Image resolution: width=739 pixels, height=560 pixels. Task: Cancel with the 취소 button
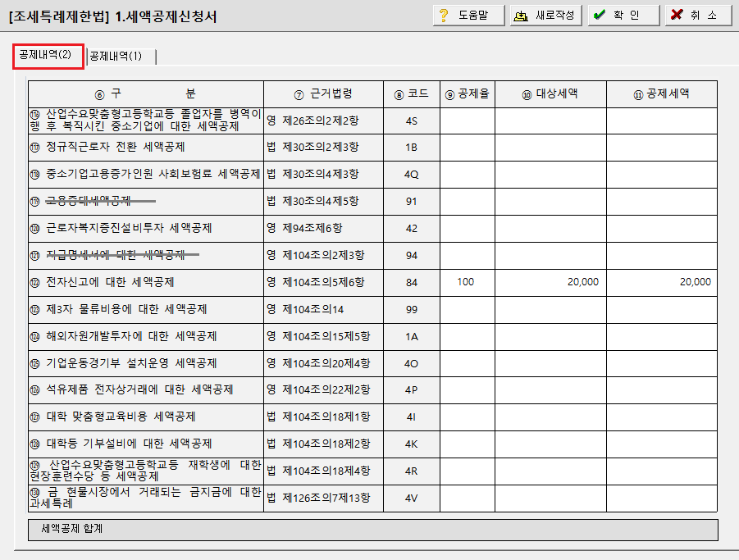pyautogui.click(x=699, y=16)
